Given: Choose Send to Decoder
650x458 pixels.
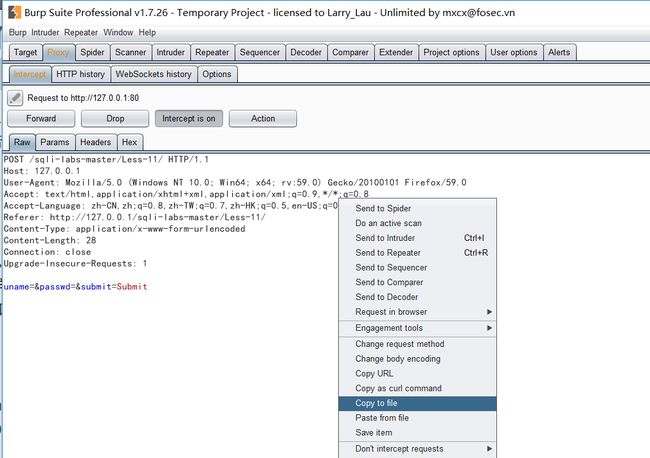Looking at the screenshot, I should pyautogui.click(x=417, y=297).
